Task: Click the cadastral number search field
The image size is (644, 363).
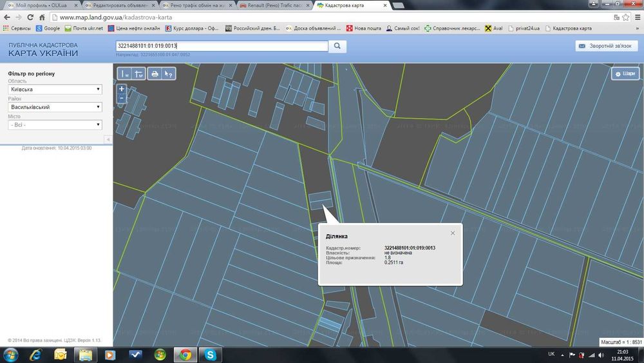Action: [222, 46]
